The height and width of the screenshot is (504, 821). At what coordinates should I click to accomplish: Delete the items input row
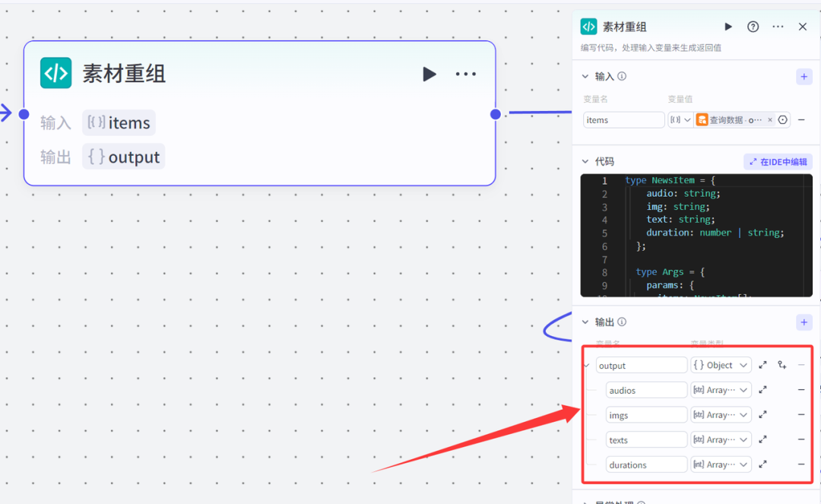point(801,120)
